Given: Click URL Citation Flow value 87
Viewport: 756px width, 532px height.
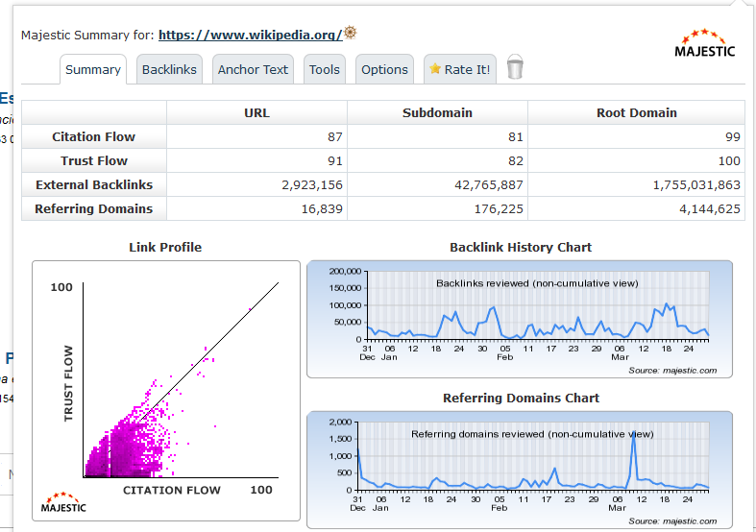Looking at the screenshot, I should 335,137.
